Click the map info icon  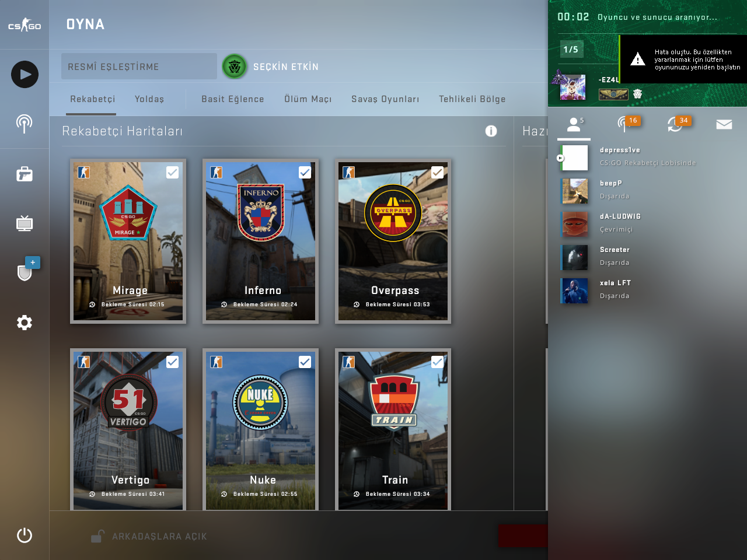[x=491, y=131]
